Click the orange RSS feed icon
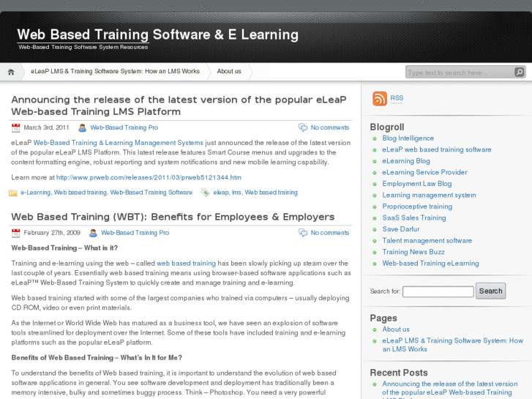Screen dimensions: 532x399 [x=380, y=99]
